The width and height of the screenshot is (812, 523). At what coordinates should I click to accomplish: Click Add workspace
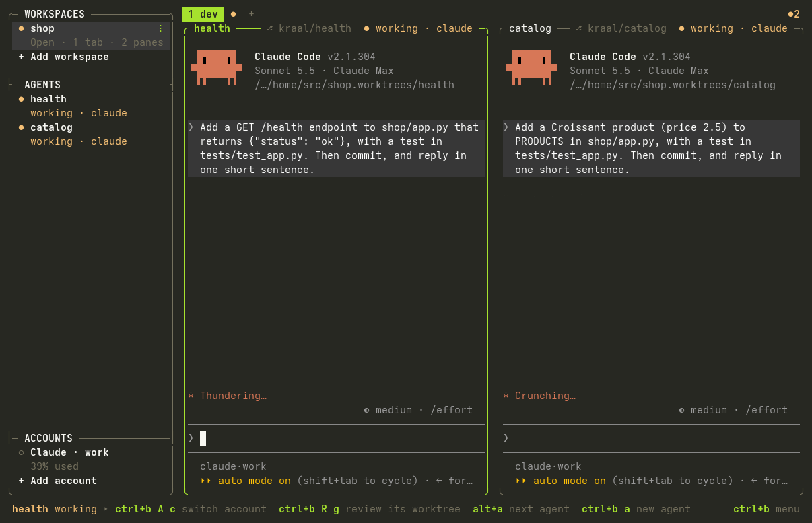[x=63, y=57]
